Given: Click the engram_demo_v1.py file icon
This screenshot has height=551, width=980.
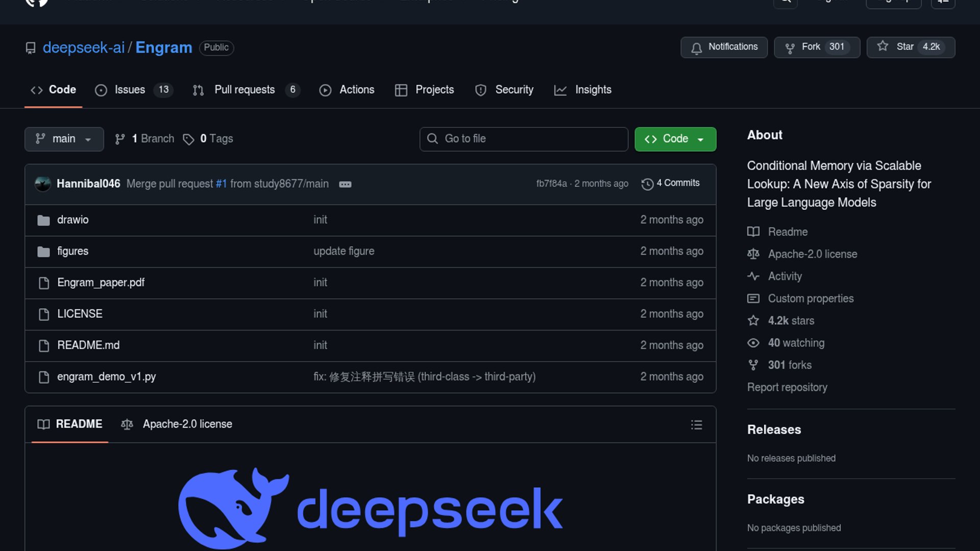Looking at the screenshot, I should 44,377.
